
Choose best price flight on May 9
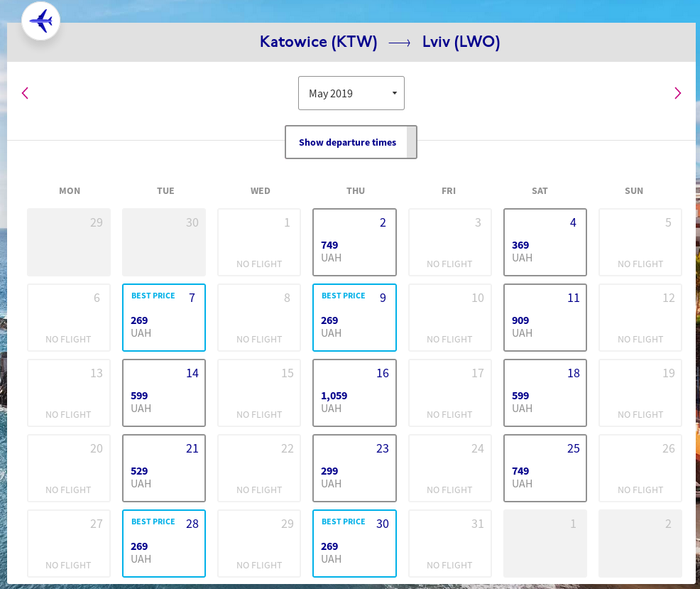(354, 318)
